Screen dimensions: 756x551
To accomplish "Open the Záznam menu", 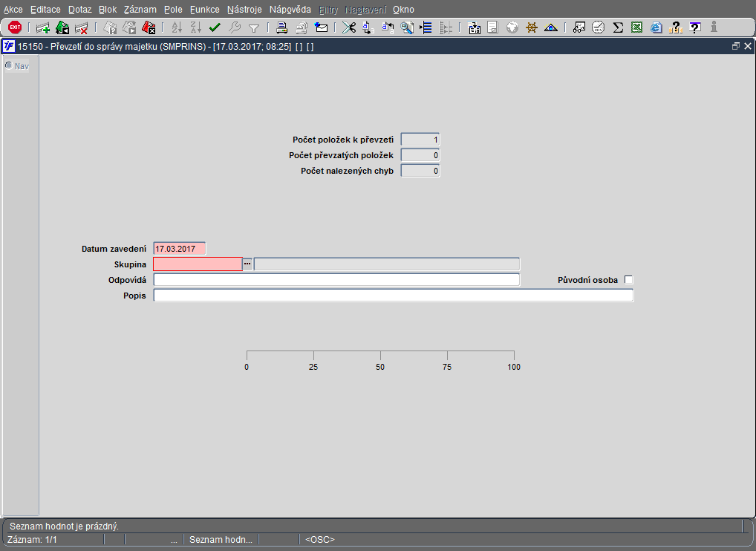I will coord(140,10).
